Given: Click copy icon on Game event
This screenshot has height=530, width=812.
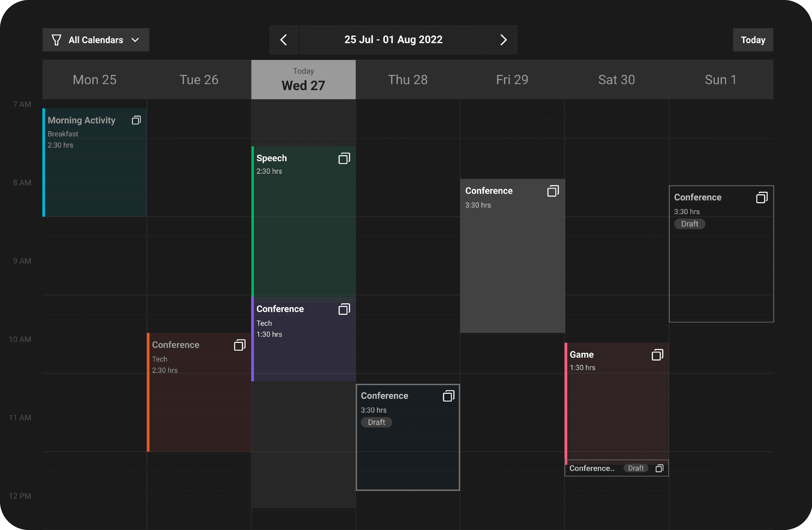Looking at the screenshot, I should [x=657, y=355].
